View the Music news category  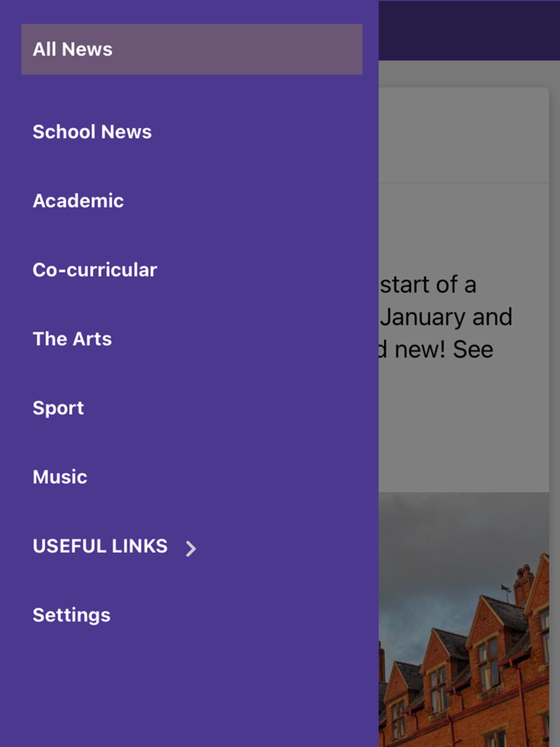(60, 477)
